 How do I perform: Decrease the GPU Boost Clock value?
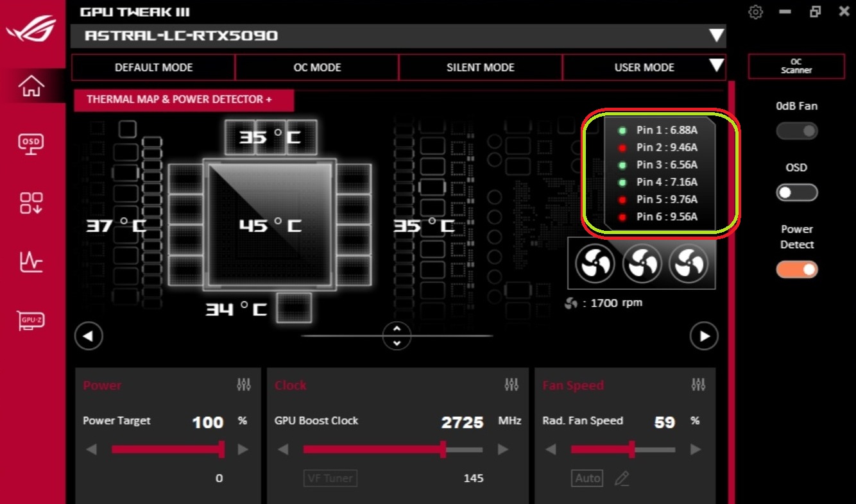283,449
